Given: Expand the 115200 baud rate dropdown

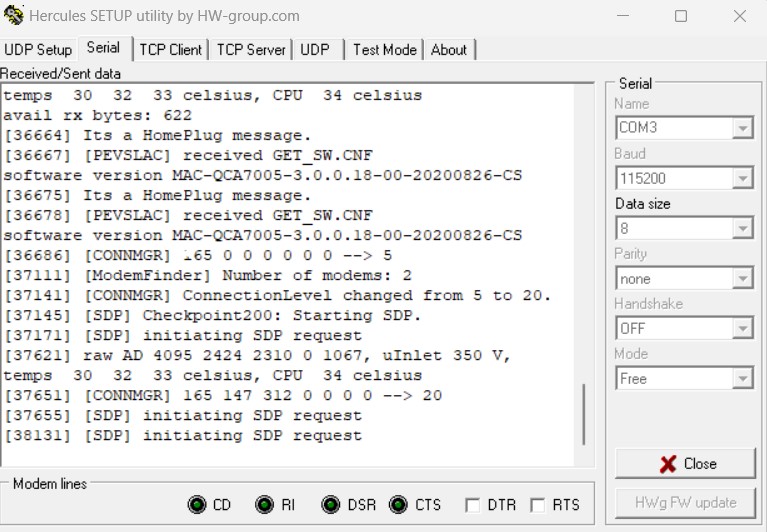Looking at the screenshot, I should click(x=742, y=178).
